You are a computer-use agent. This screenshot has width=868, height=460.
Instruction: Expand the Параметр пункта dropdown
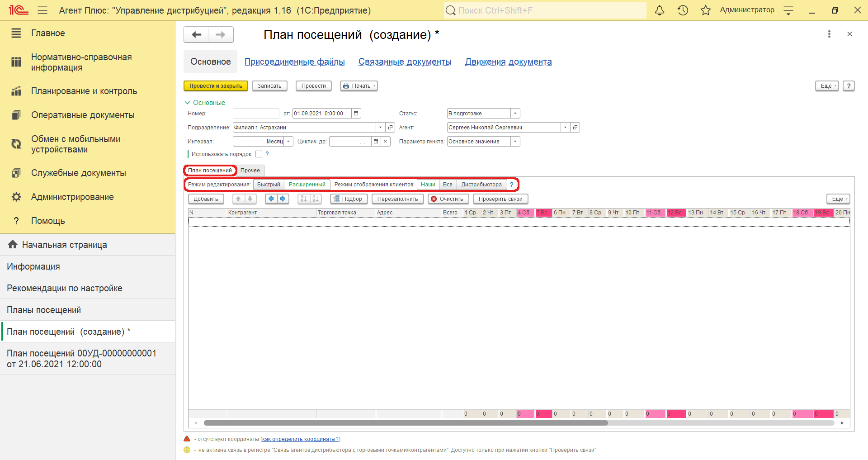(x=515, y=142)
